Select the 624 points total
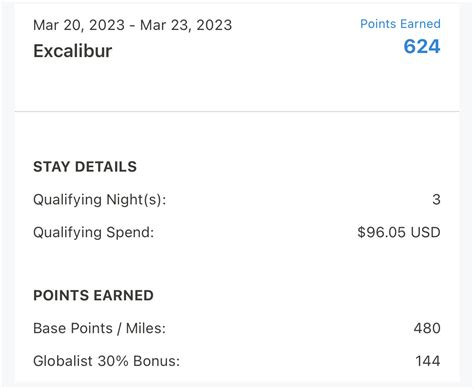The height and width of the screenshot is (389, 474). 422,46
